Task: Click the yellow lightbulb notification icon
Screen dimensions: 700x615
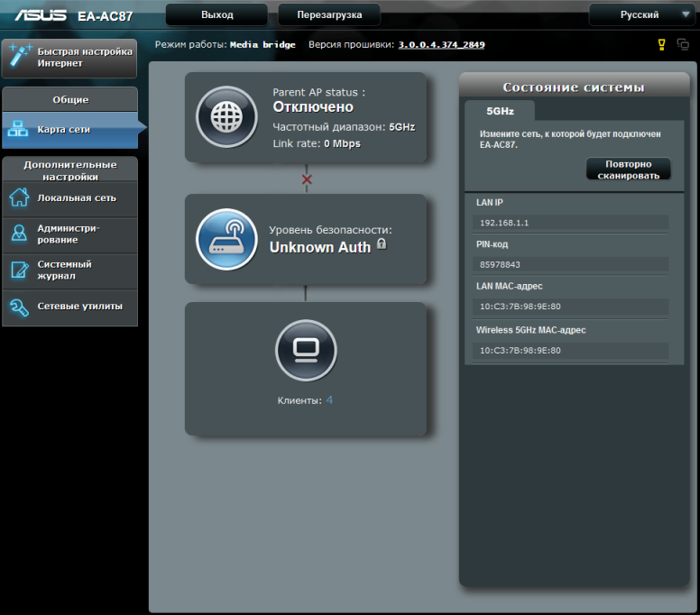Action: [661, 44]
